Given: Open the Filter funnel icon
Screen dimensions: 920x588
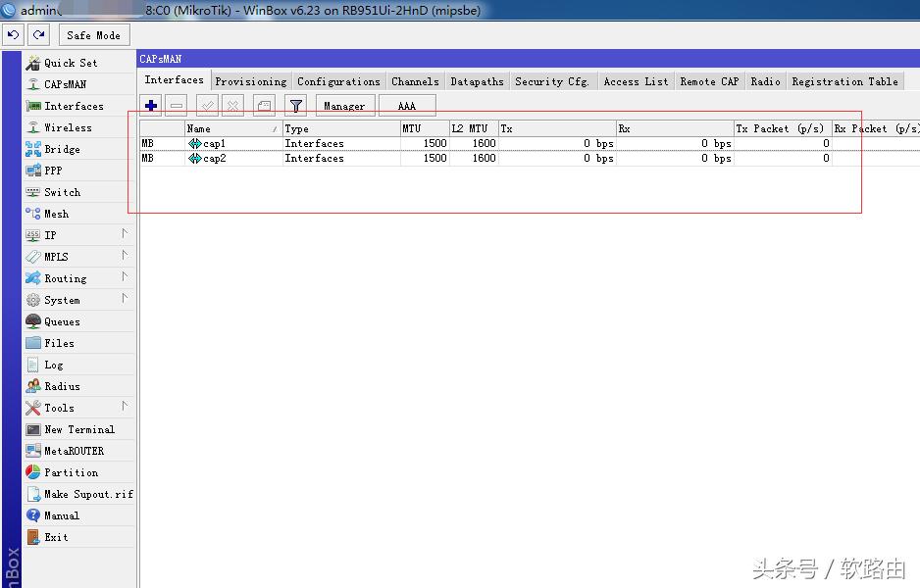Looking at the screenshot, I should pyautogui.click(x=295, y=105).
